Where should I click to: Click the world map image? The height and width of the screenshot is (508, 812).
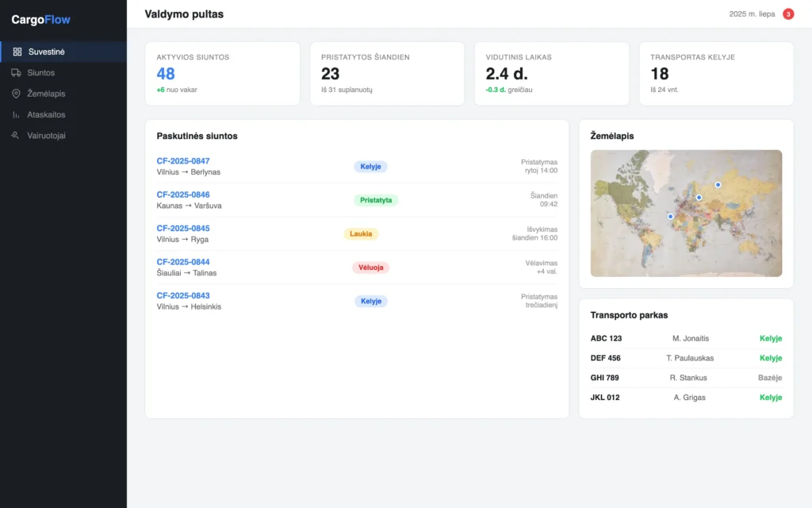tap(686, 213)
